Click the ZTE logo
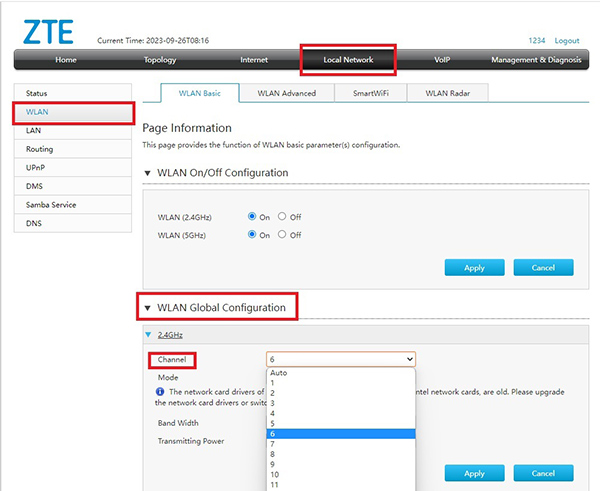The width and height of the screenshot is (600, 491). (45, 31)
